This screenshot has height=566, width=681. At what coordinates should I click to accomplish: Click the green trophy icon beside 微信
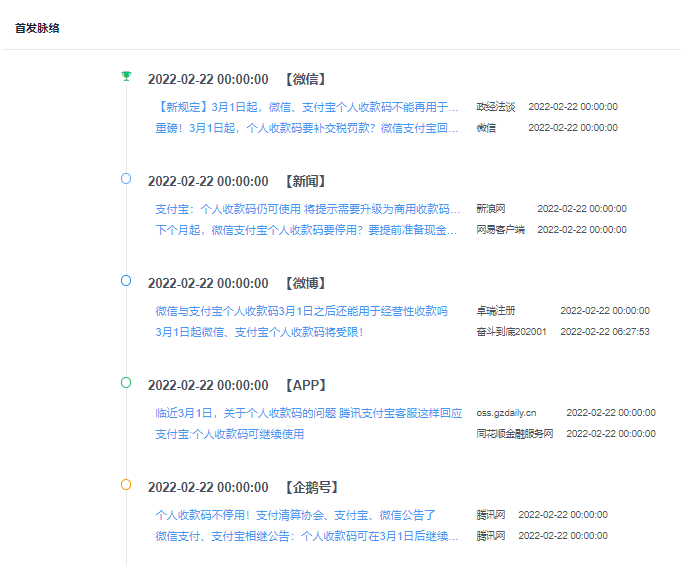point(126,76)
